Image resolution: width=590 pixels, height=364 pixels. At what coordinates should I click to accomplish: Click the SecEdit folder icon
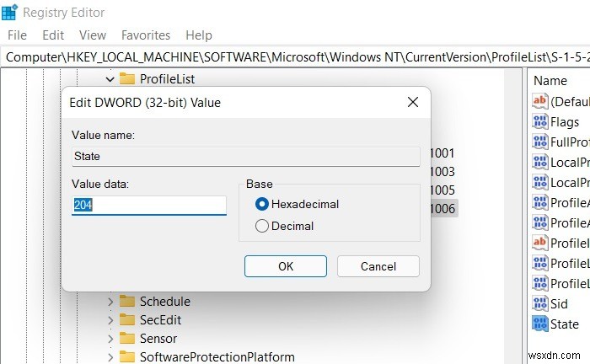point(127,319)
